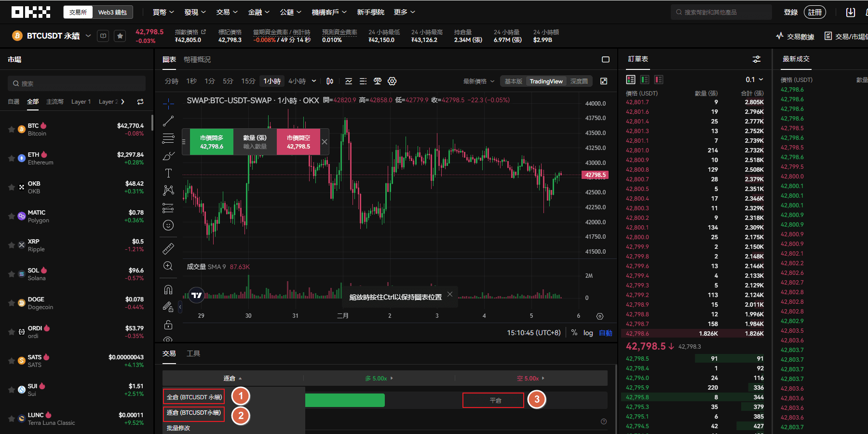Open chart settings gear
Image resolution: width=868 pixels, height=434 pixels.
pos(392,81)
